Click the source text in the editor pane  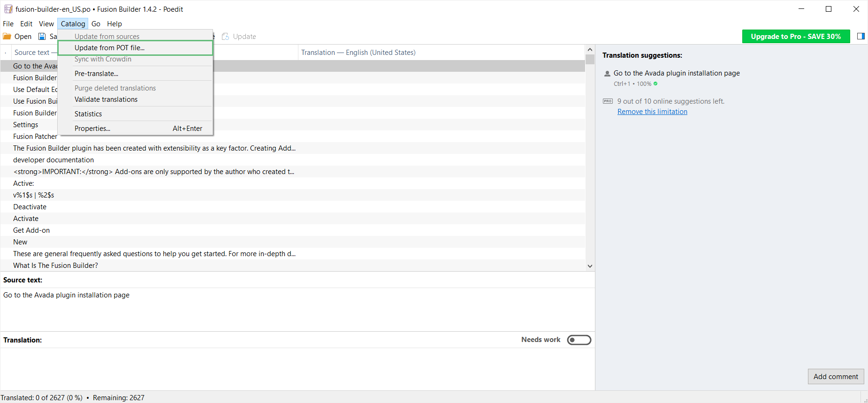[66, 295]
